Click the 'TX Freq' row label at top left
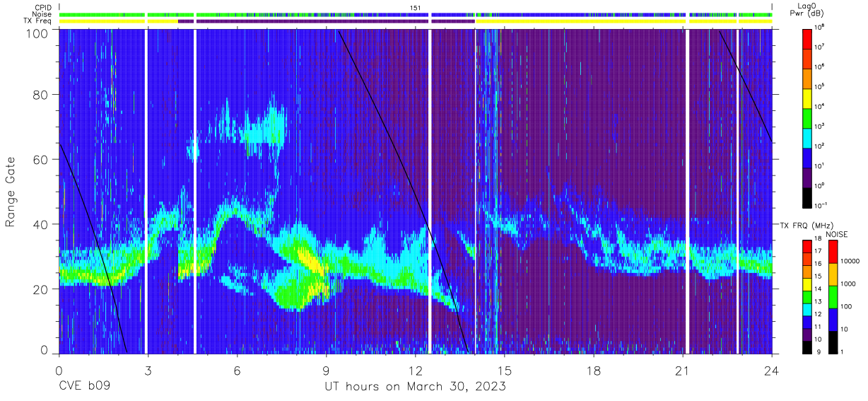Viewport: 868px width, 401px height. pyautogui.click(x=38, y=21)
